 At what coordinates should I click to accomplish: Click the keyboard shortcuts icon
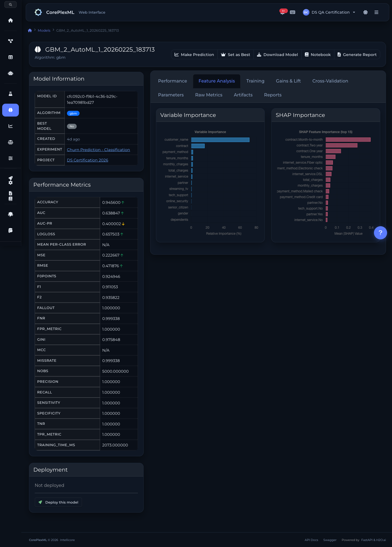click(292, 12)
